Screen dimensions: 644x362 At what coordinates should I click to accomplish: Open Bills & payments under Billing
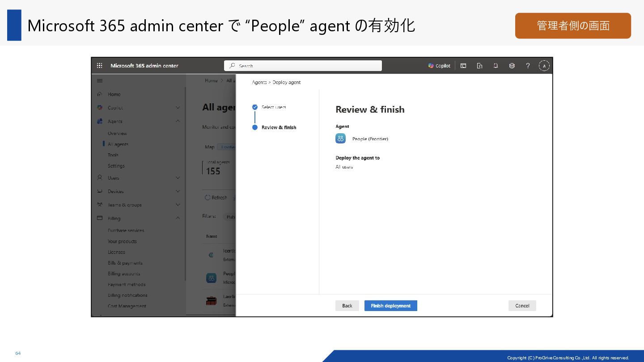pyautogui.click(x=125, y=263)
